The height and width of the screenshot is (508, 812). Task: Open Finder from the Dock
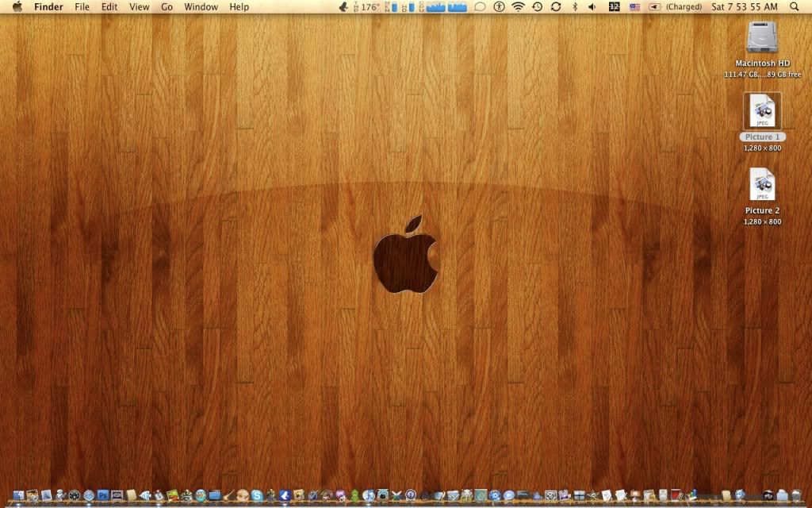pos(19,495)
